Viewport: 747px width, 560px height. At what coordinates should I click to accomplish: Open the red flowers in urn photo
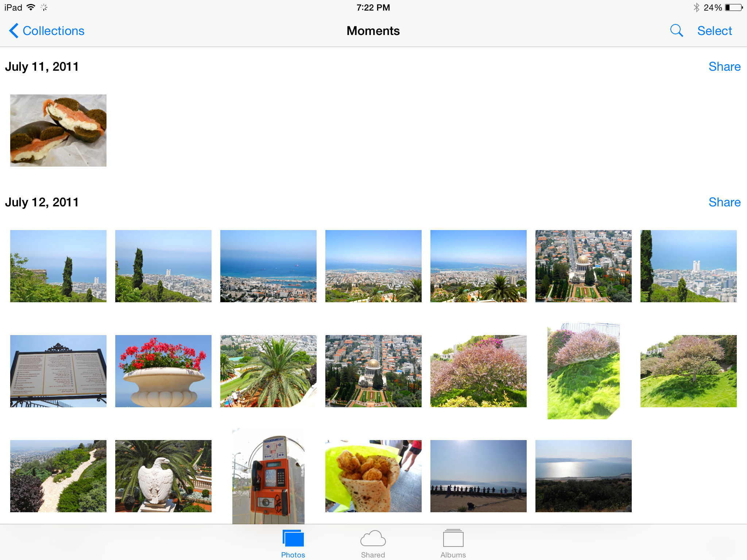pyautogui.click(x=163, y=371)
